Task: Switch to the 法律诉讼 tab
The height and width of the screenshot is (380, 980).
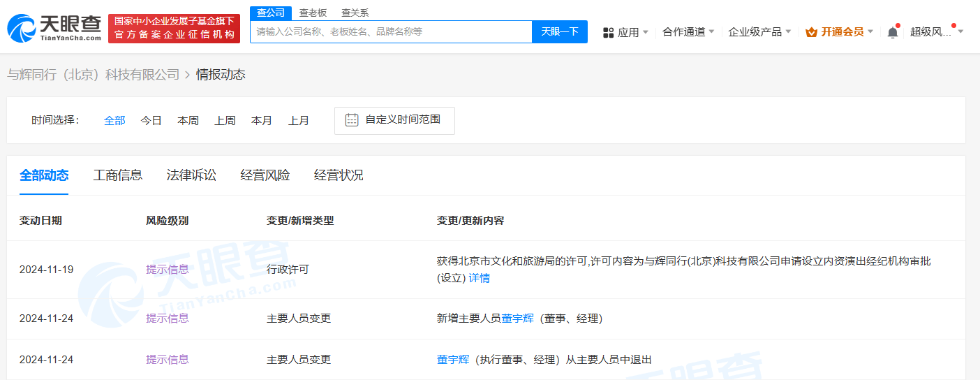Action: point(191,175)
